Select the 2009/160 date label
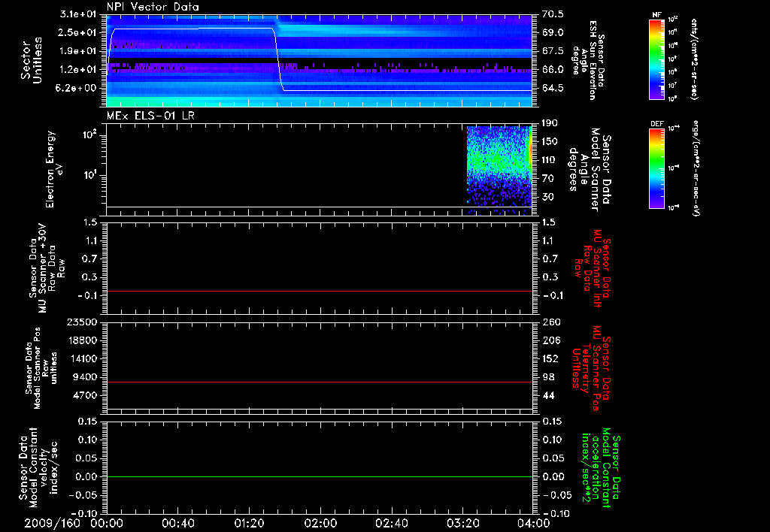The height and width of the screenshot is (532, 770). tap(50, 523)
